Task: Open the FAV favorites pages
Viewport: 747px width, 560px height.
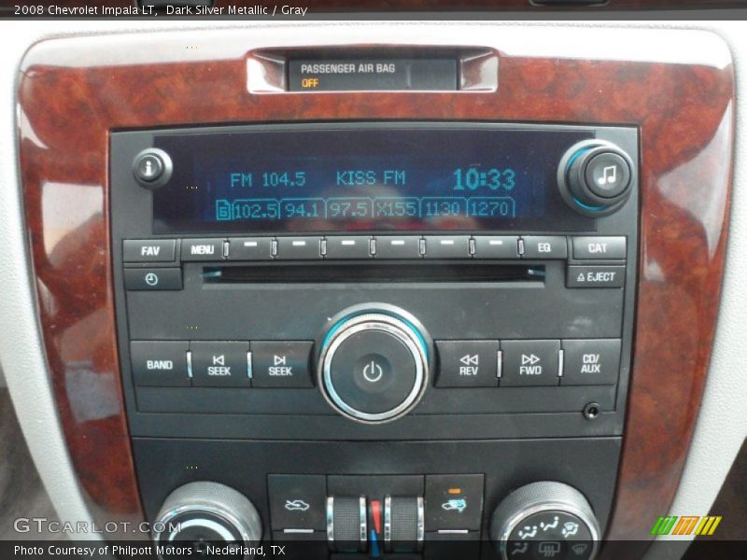Action: click(x=149, y=250)
